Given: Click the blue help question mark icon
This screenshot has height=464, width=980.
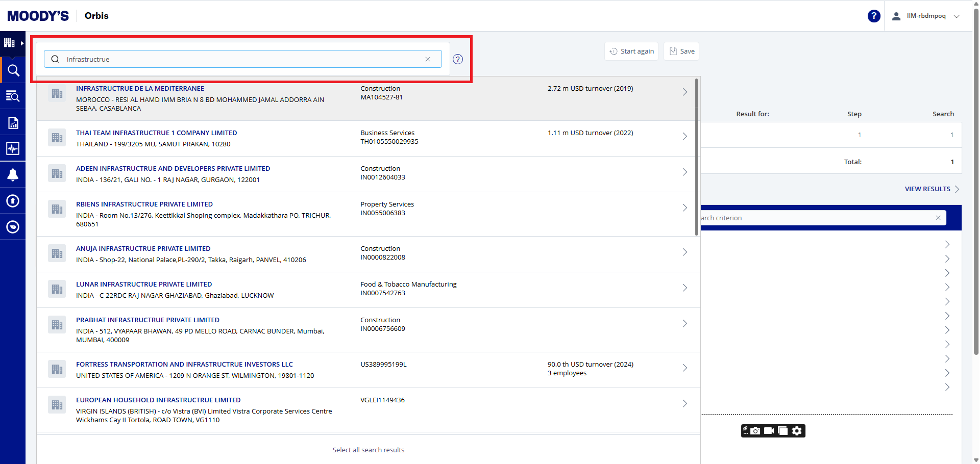Looking at the screenshot, I should click(874, 16).
